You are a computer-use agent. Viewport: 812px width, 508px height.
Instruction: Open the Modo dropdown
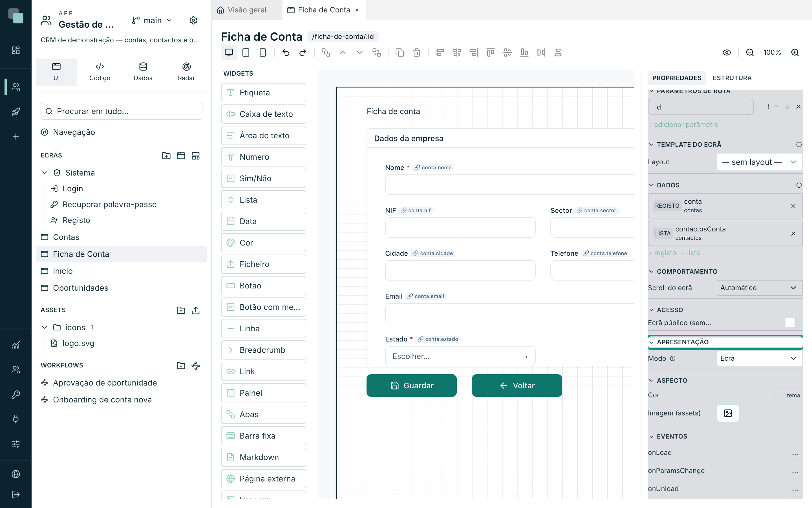(x=759, y=358)
